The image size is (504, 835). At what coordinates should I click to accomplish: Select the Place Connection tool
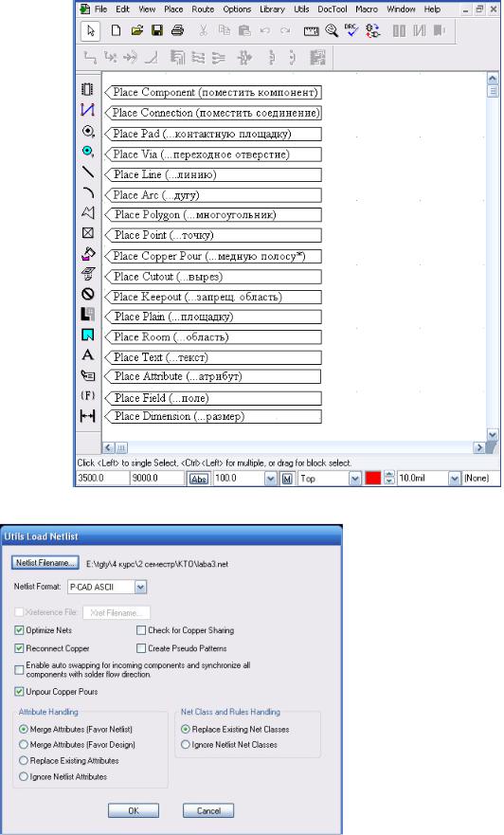(x=88, y=110)
